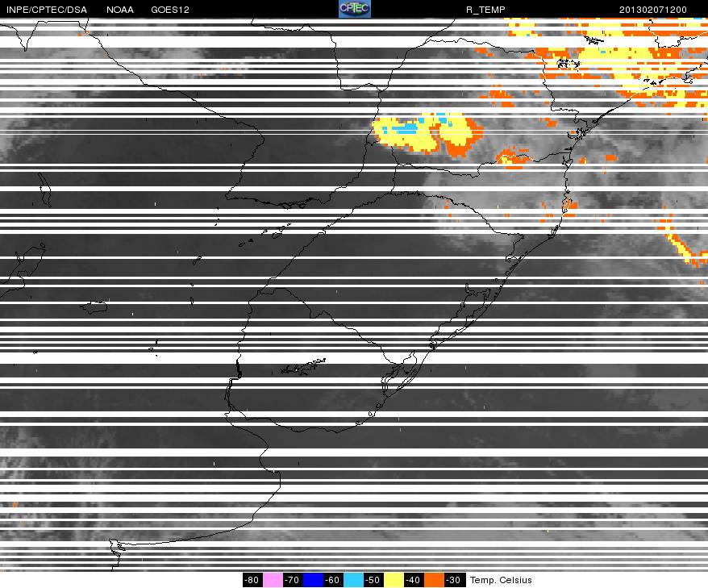The width and height of the screenshot is (708, 588).
Task: Click the GOES12 satellite label
Action: 170,10
